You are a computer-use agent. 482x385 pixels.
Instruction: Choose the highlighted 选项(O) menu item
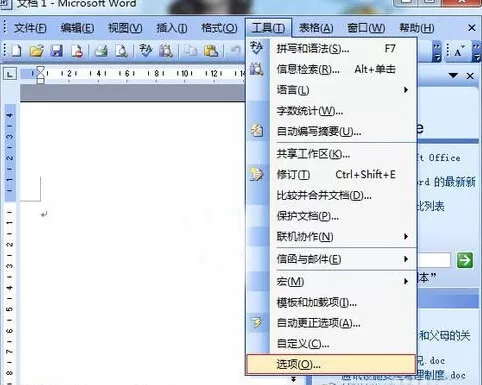331,364
